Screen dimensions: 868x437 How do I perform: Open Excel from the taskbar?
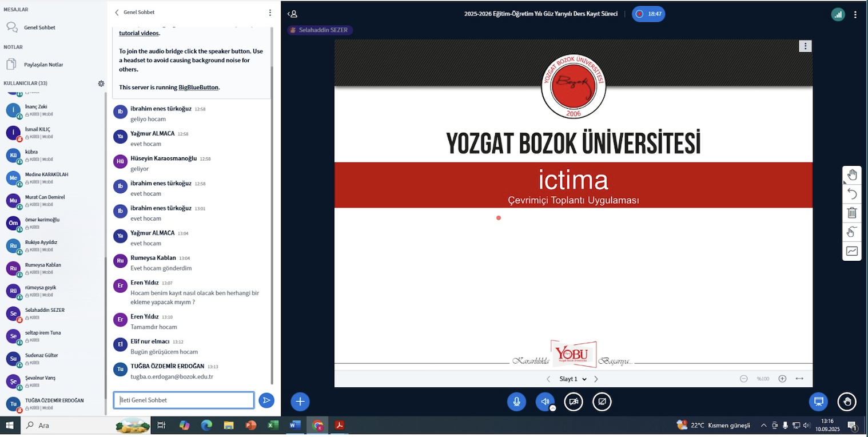tap(273, 426)
